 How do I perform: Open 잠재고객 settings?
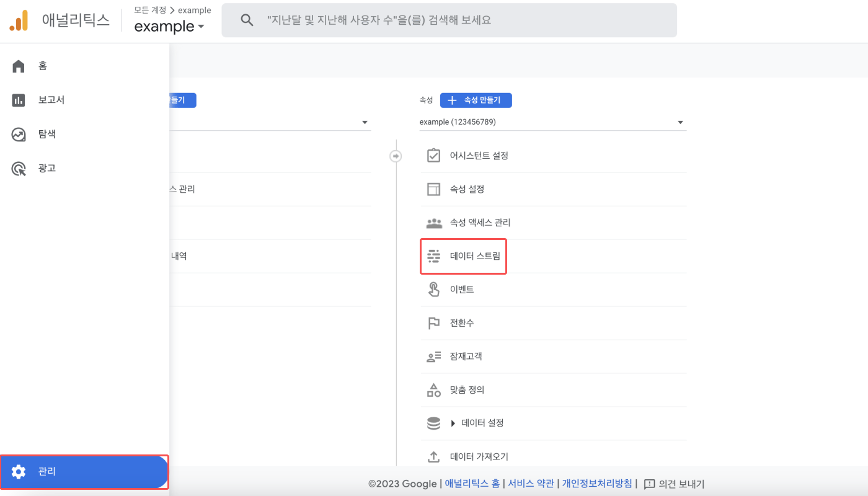(x=554, y=356)
